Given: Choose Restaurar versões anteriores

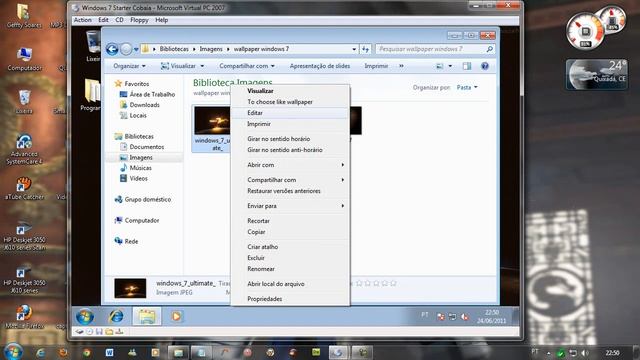Looking at the screenshot, I should pos(290,191).
